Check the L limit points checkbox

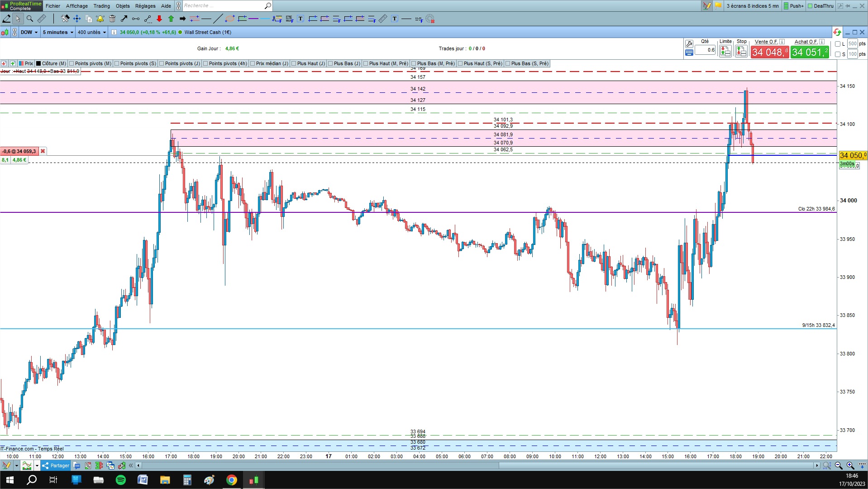(x=838, y=44)
